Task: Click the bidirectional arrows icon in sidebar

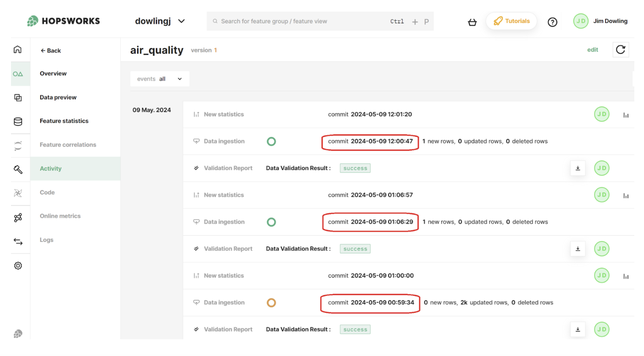Action: pyautogui.click(x=18, y=242)
